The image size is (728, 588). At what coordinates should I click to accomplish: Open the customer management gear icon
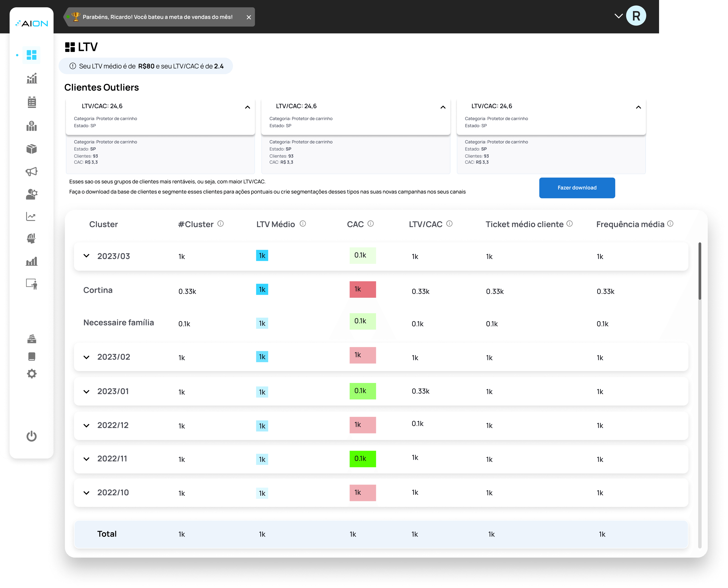click(x=31, y=194)
